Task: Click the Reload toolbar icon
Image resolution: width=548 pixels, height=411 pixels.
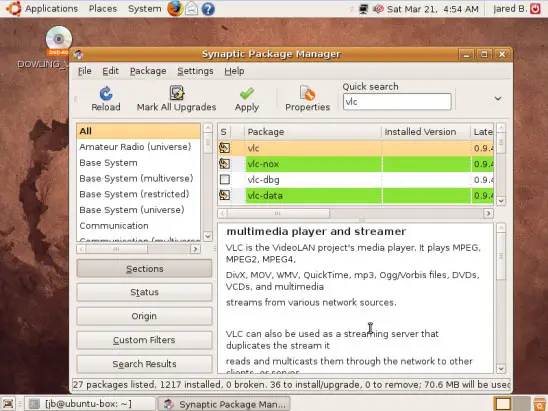Action: coord(106,93)
